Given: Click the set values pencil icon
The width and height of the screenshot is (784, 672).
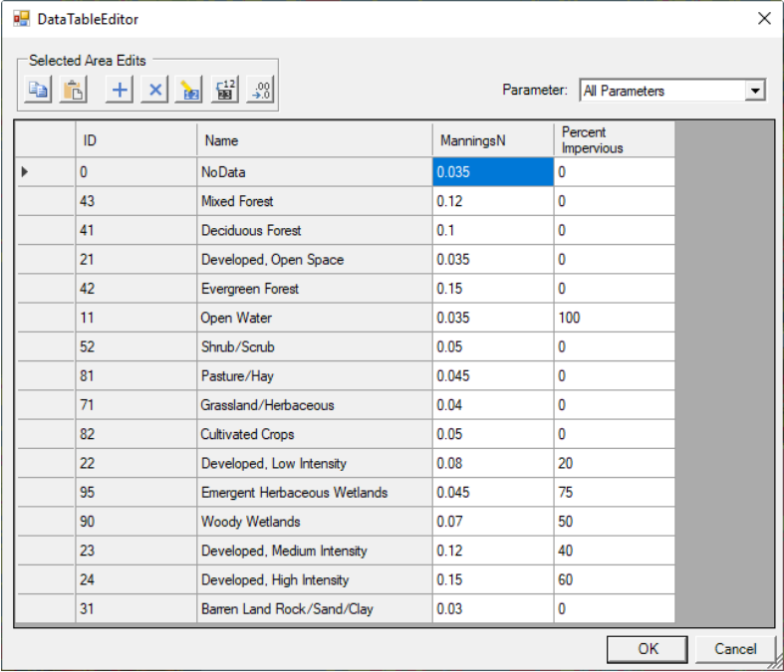Looking at the screenshot, I should click(189, 91).
